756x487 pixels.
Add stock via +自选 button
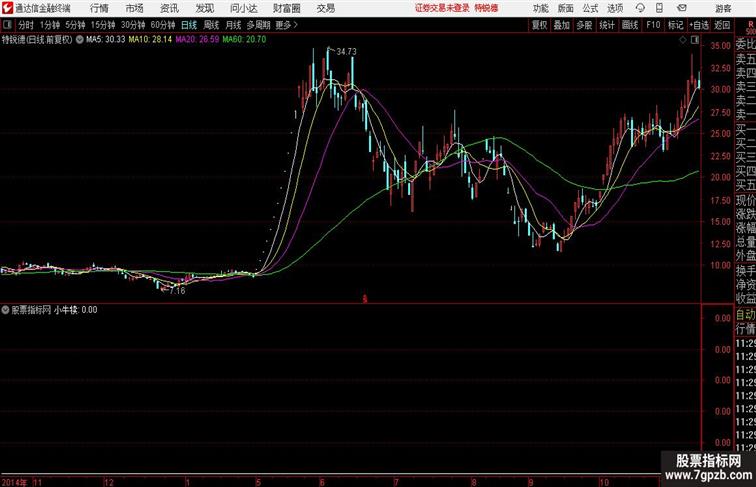click(699, 25)
